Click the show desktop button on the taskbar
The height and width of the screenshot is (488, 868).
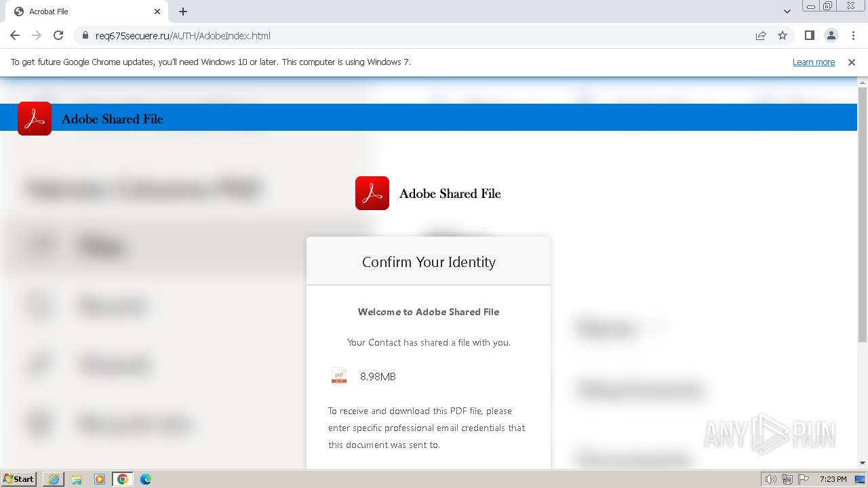[x=860, y=479]
